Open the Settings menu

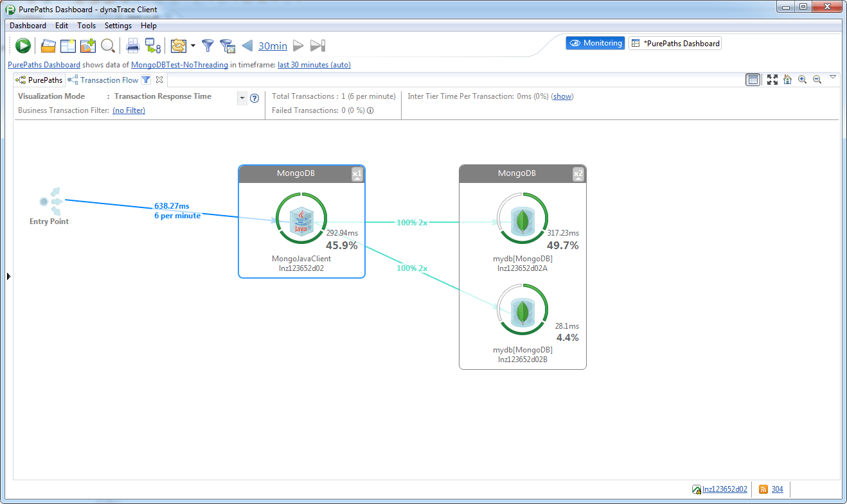click(x=118, y=26)
